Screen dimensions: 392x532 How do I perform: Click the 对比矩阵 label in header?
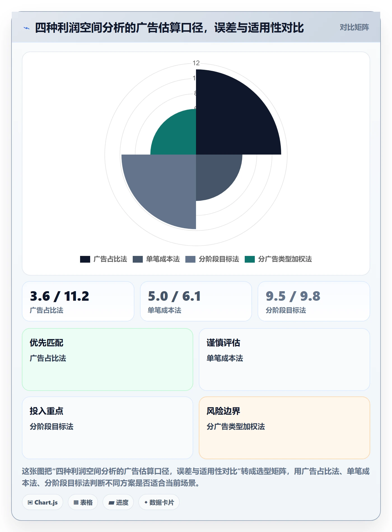pyautogui.click(x=354, y=27)
